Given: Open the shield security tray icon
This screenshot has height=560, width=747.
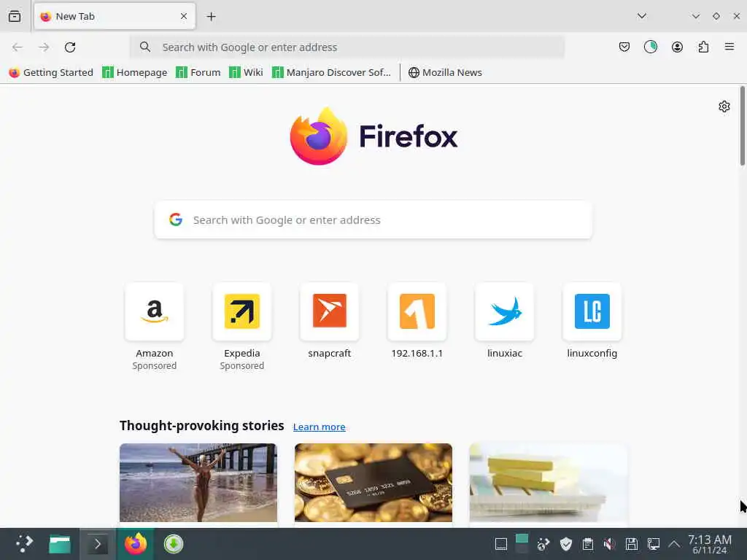Looking at the screenshot, I should pos(565,544).
